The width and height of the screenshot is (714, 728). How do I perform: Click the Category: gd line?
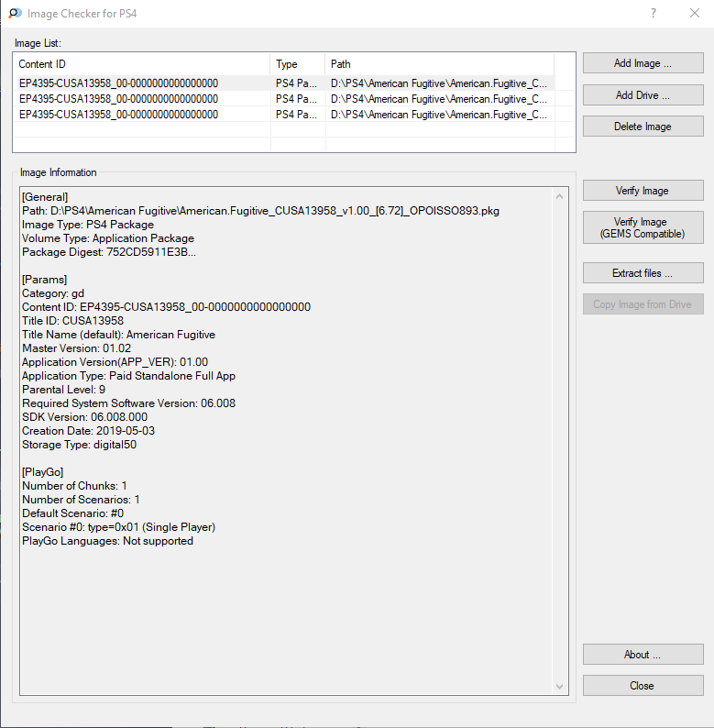click(53, 293)
